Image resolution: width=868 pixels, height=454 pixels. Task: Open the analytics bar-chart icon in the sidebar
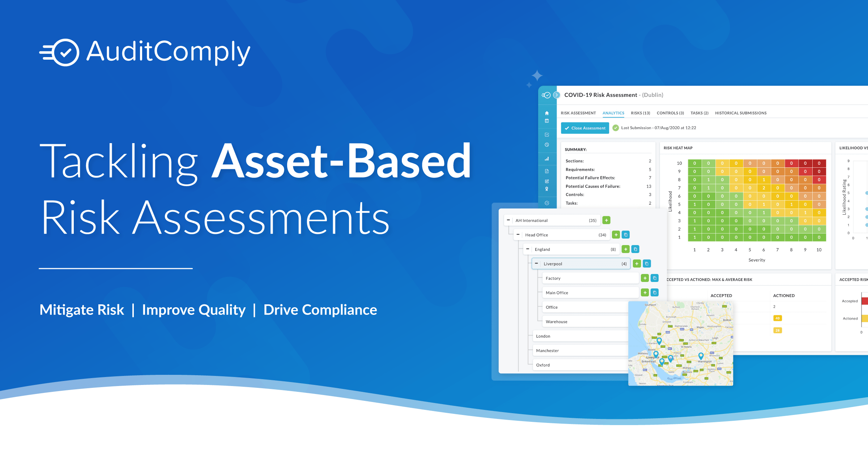[547, 159]
